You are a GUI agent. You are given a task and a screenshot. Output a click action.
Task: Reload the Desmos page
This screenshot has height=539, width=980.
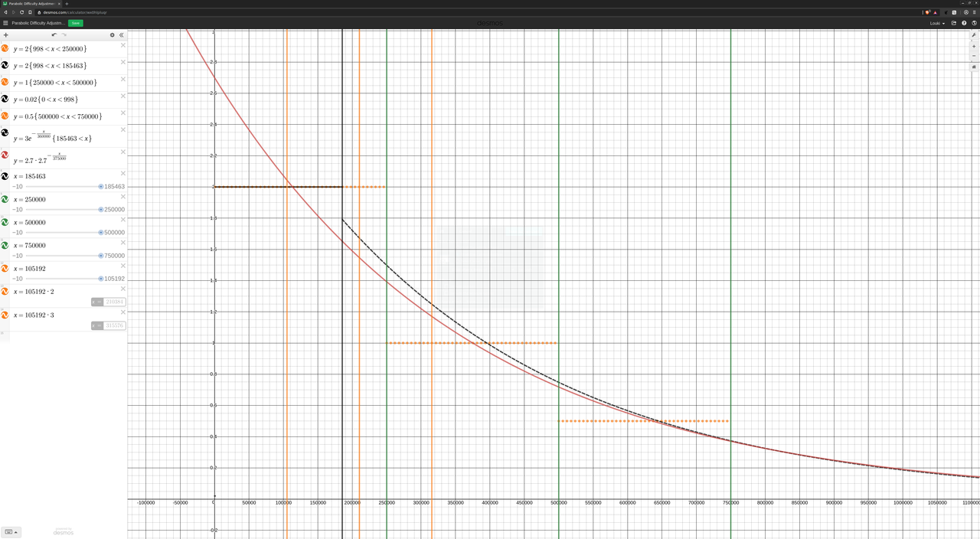(21, 12)
